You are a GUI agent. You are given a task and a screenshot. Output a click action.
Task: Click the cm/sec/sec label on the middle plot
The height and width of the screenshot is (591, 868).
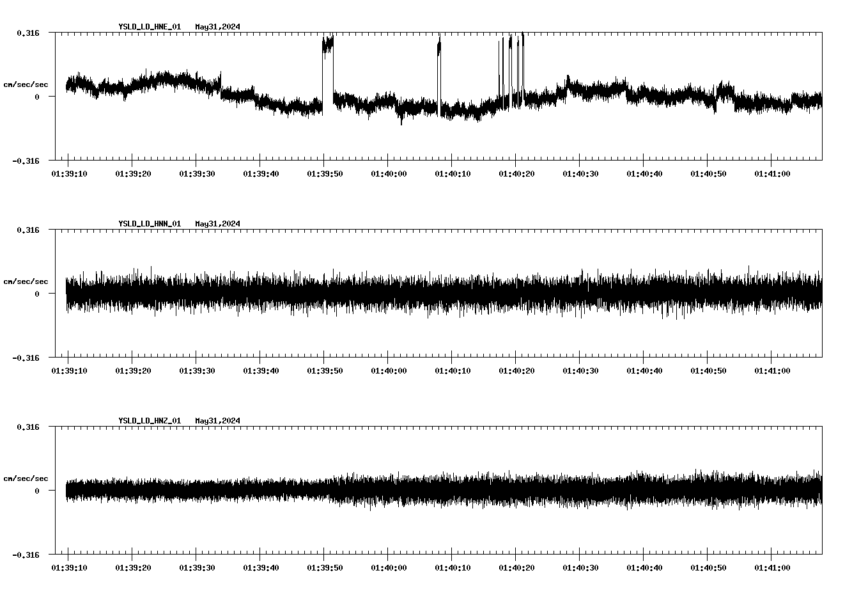click(x=26, y=281)
